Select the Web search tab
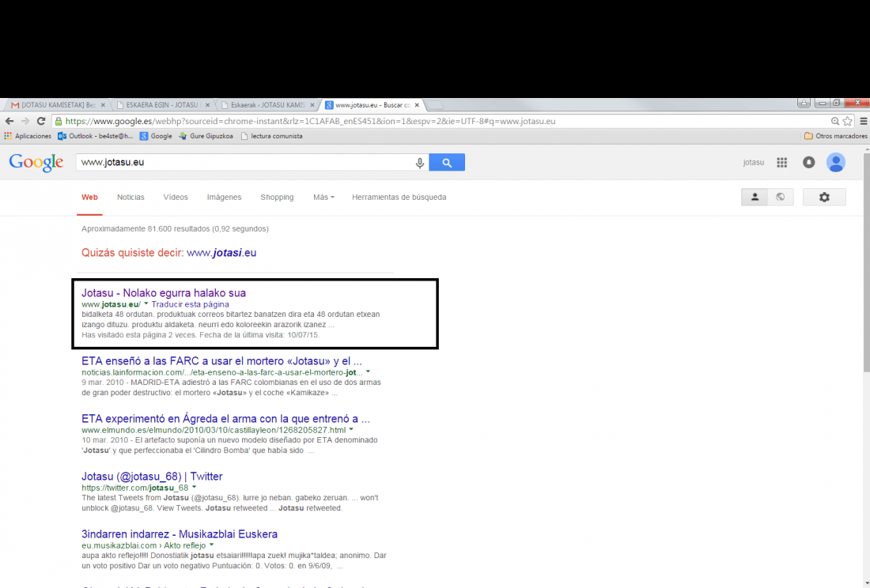The height and width of the screenshot is (588, 870). tap(89, 198)
